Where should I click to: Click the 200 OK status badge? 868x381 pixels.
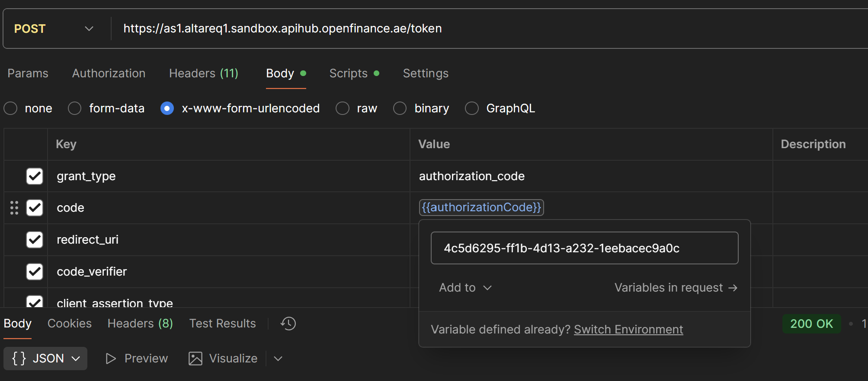pyautogui.click(x=811, y=324)
